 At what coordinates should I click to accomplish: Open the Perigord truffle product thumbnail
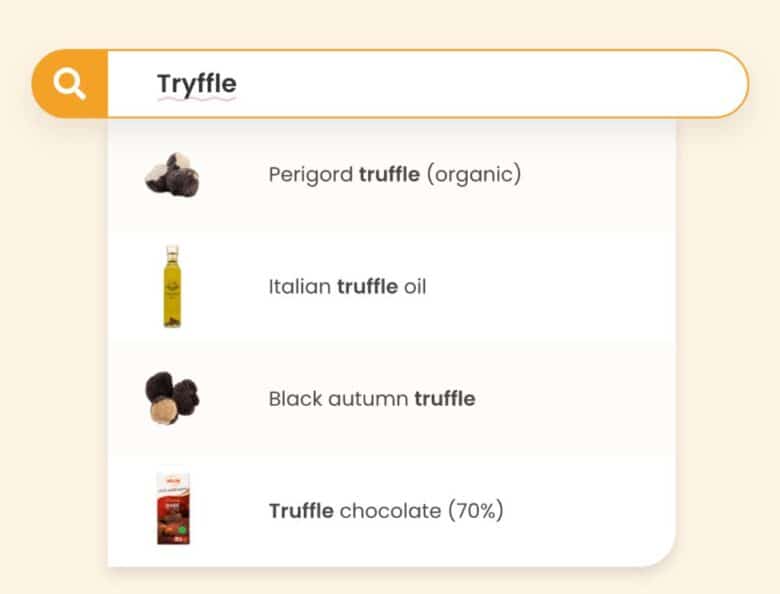[x=172, y=175]
